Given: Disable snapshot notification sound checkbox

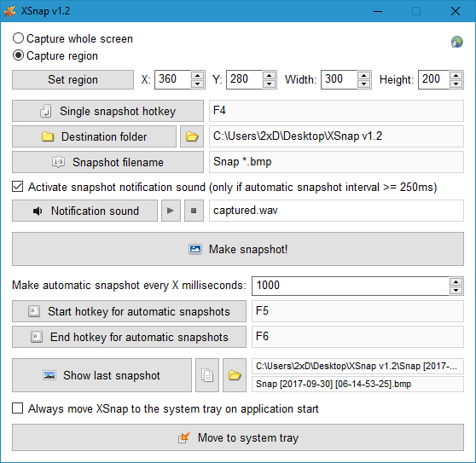Looking at the screenshot, I should click(18, 187).
